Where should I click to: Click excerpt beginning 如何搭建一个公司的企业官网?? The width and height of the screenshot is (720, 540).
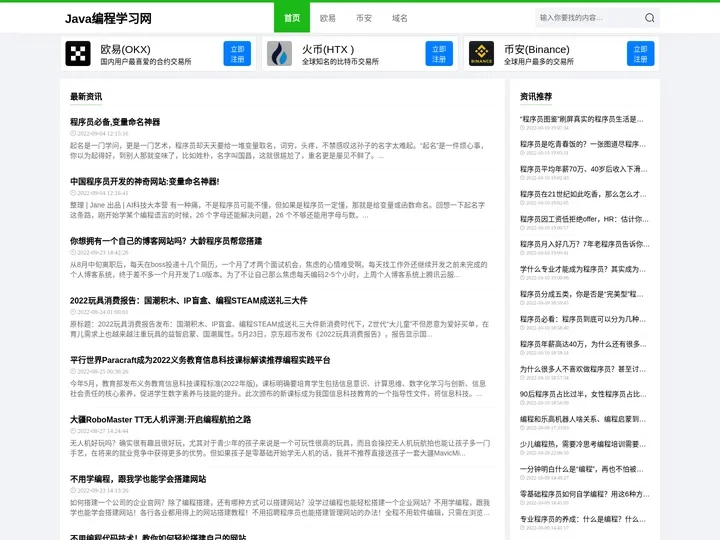coord(280,507)
